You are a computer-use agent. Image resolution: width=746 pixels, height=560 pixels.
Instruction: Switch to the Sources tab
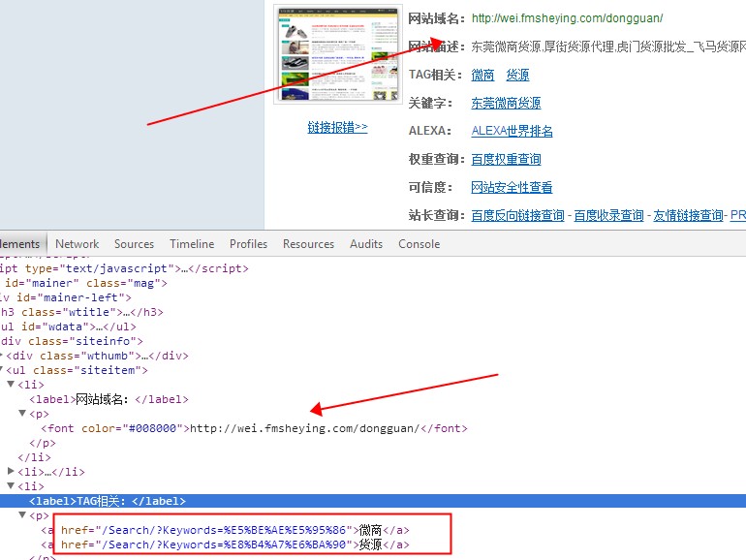[x=134, y=244]
